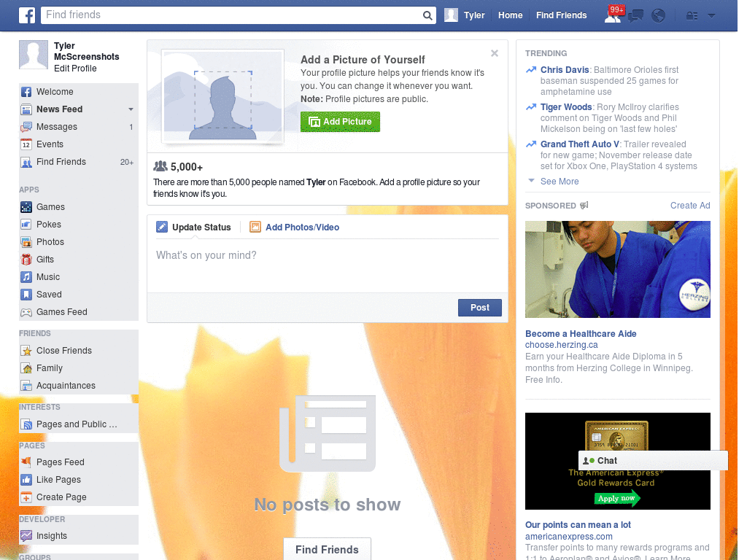Click the americanexpress.com link
This screenshot has width=747, height=560.
[x=569, y=537]
